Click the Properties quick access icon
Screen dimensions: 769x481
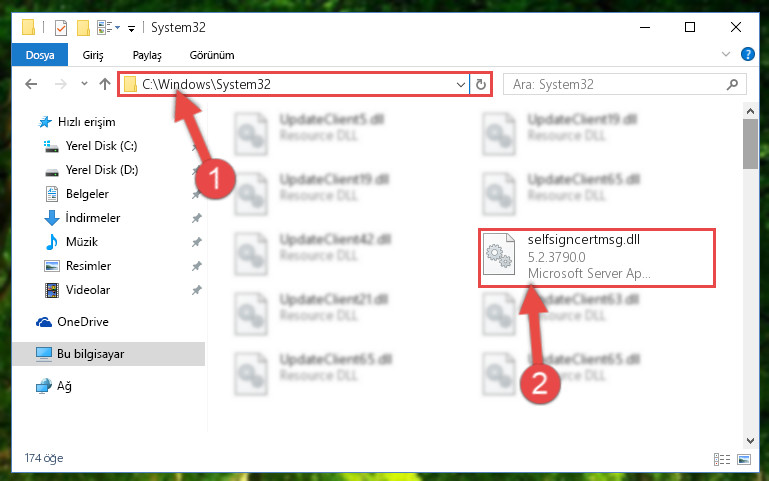point(61,27)
